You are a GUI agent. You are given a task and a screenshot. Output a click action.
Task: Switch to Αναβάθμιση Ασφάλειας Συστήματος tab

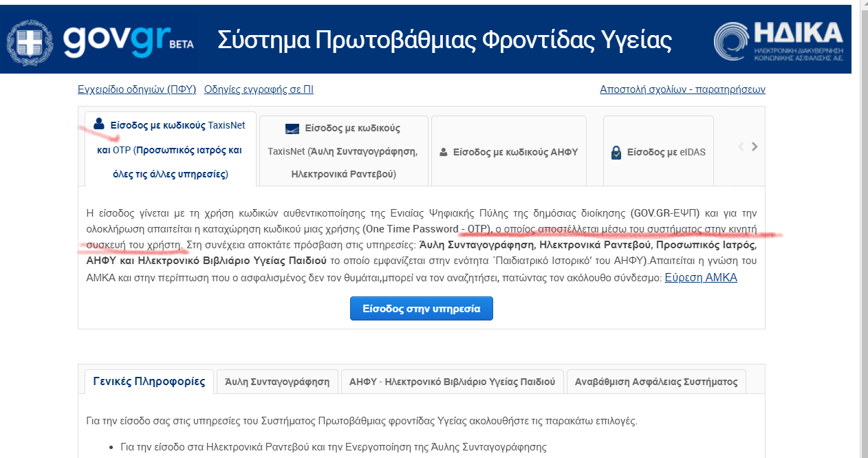[655, 382]
